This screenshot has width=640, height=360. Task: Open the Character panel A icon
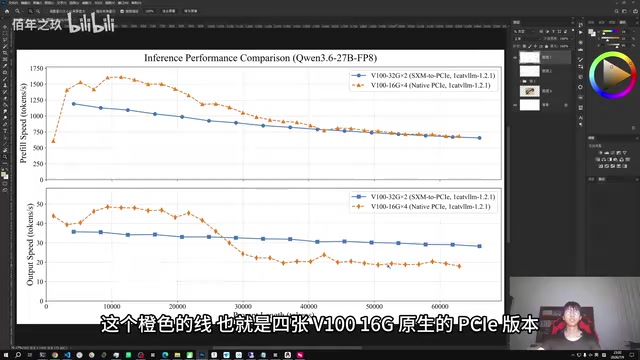tap(580, 118)
